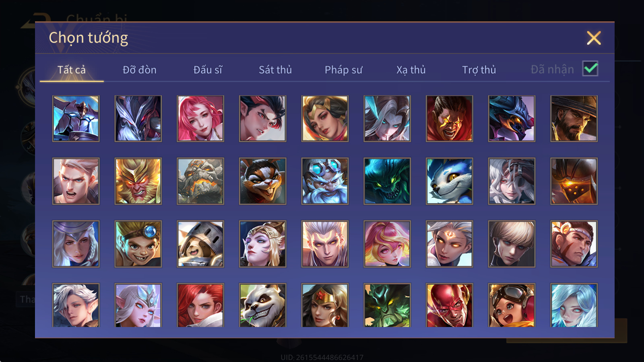Select the pink-haired girl hero in top row

tap(200, 119)
